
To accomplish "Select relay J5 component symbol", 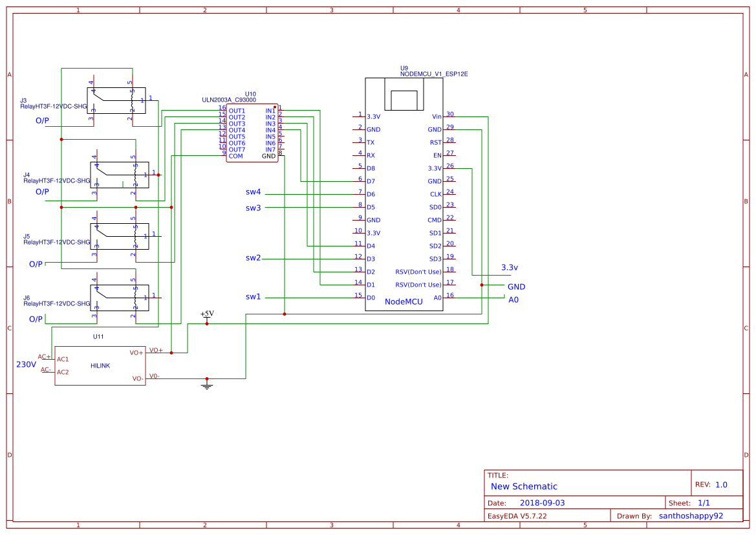I will tap(120, 236).
